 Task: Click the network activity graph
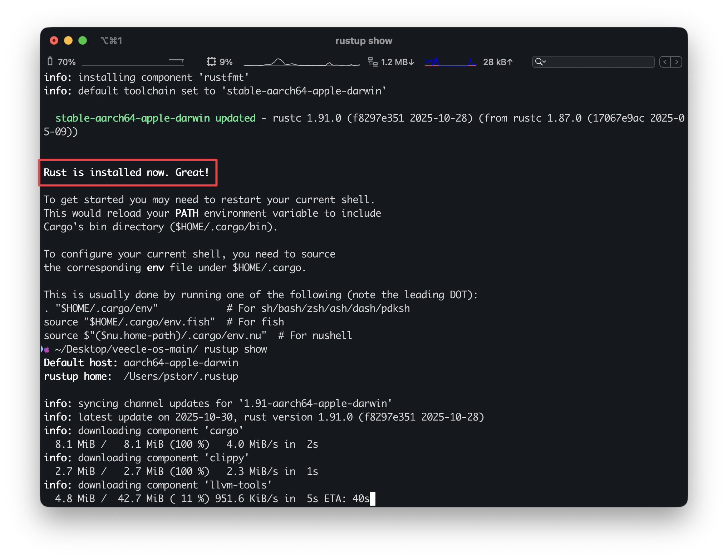[450, 62]
